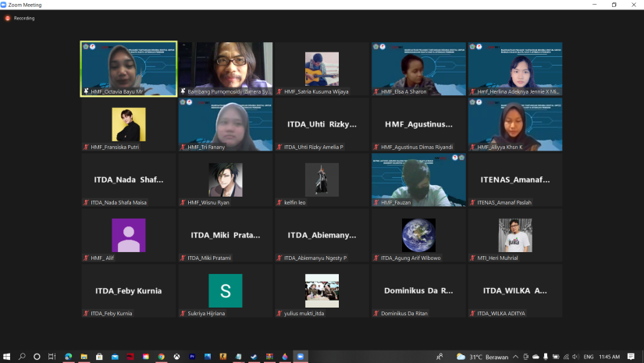Open the Microsoft Store taskbar icon
644x363 pixels.
(x=99, y=356)
